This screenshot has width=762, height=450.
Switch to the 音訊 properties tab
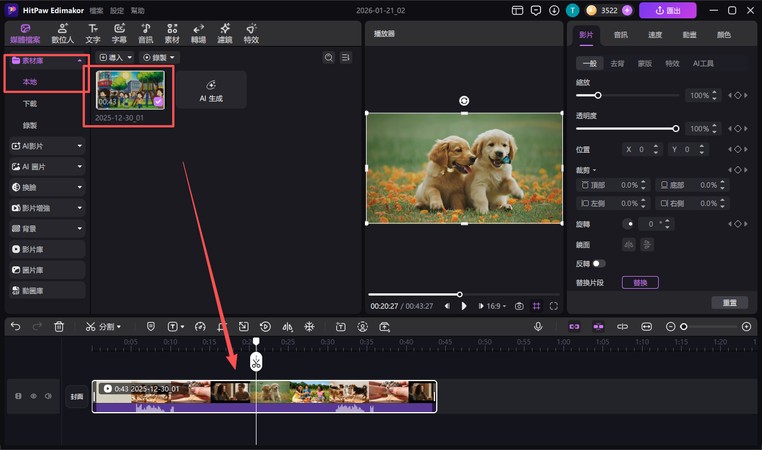[x=620, y=34]
